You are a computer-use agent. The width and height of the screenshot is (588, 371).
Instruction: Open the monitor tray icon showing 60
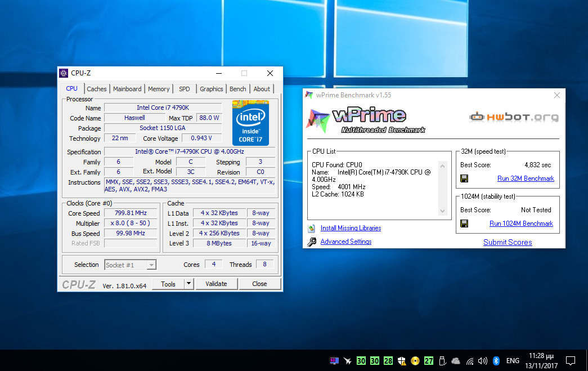click(334, 361)
